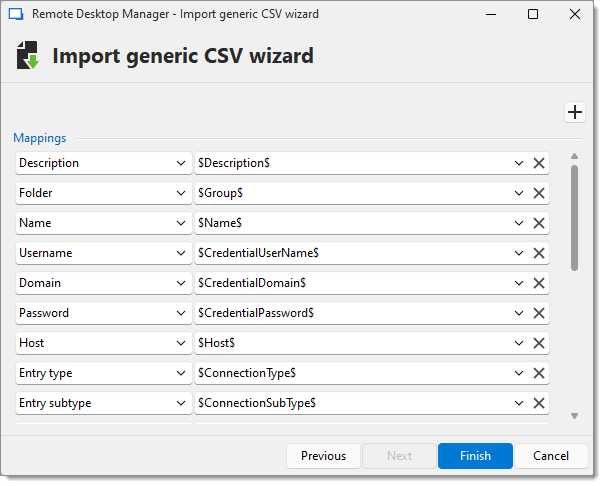Expand the $ConnectionType$ variable dropdown
604x486 pixels.
tap(519, 373)
